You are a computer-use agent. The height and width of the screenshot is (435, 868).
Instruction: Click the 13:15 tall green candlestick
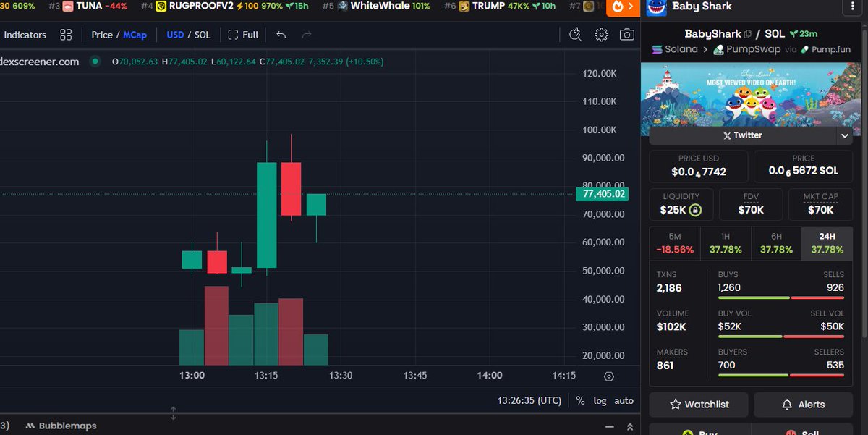point(266,215)
